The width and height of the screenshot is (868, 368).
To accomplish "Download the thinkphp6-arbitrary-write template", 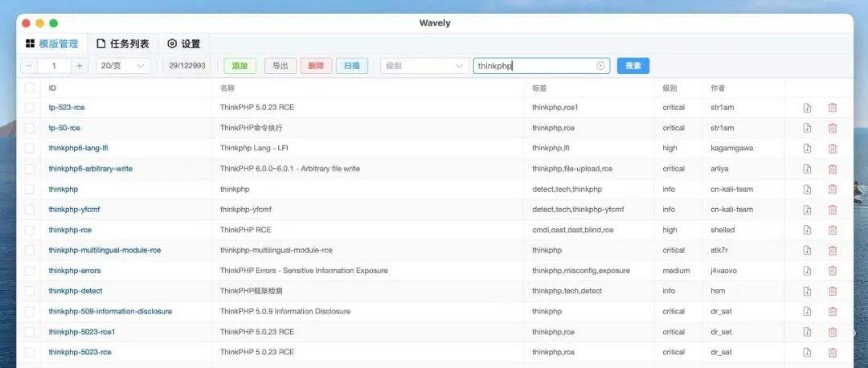I will click(x=807, y=169).
